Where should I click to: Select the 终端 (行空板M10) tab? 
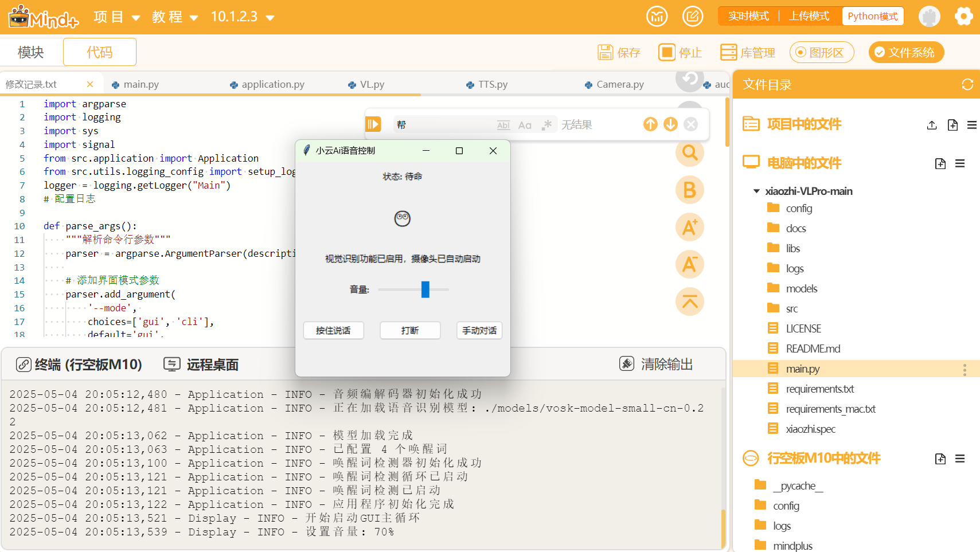coord(79,364)
